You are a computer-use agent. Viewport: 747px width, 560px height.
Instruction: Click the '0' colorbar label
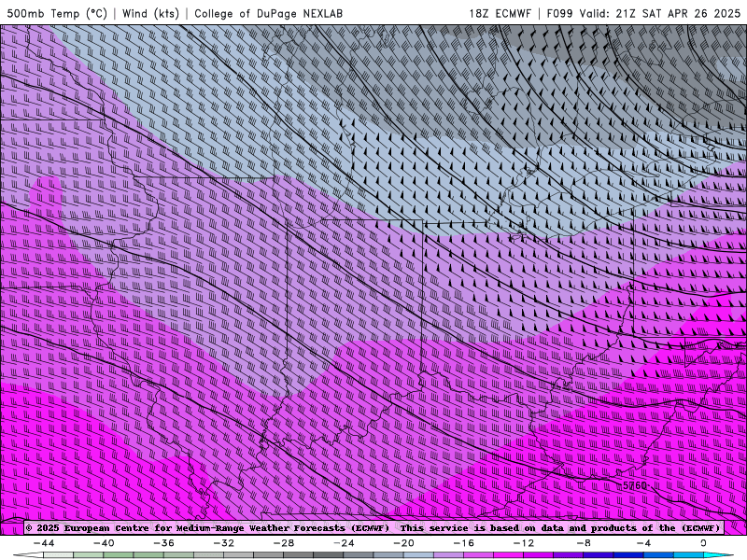703,543
